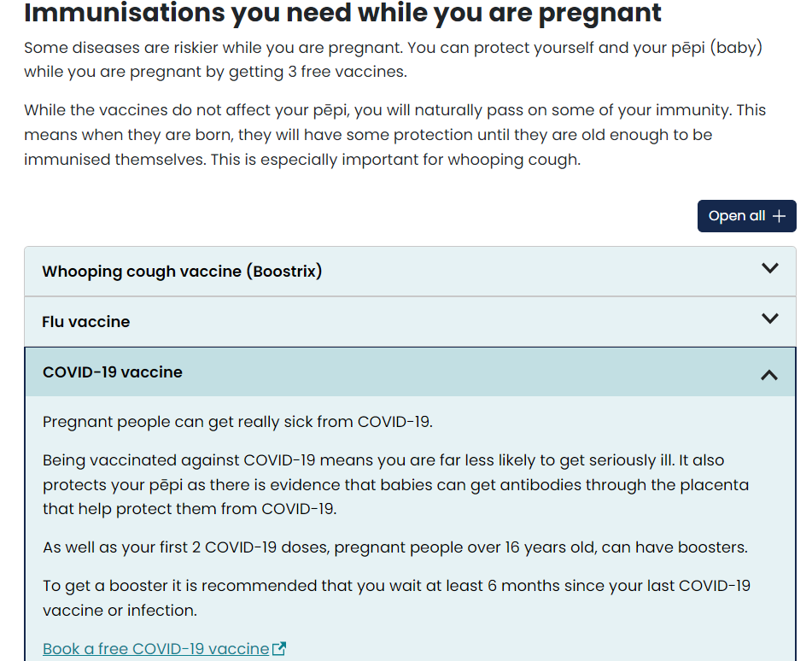Click the paragraph starting 'To get a booster'
This screenshot has height=661, width=812.
pyautogui.click(x=395, y=598)
